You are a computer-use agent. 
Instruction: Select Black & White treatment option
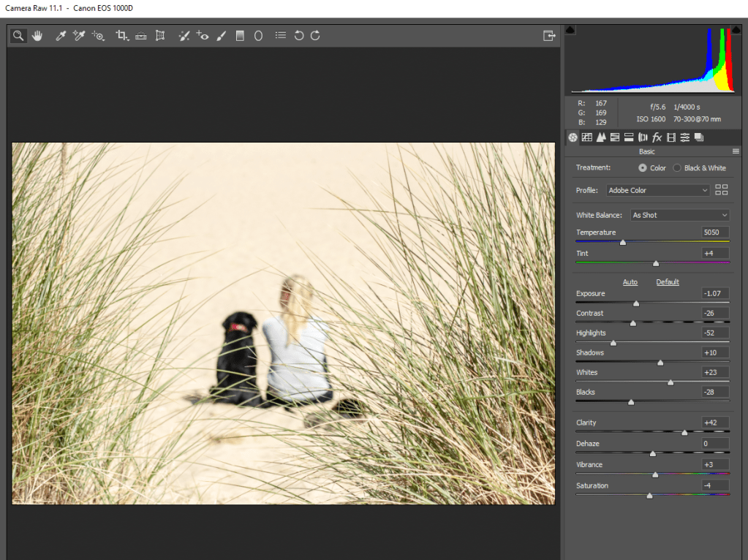677,168
